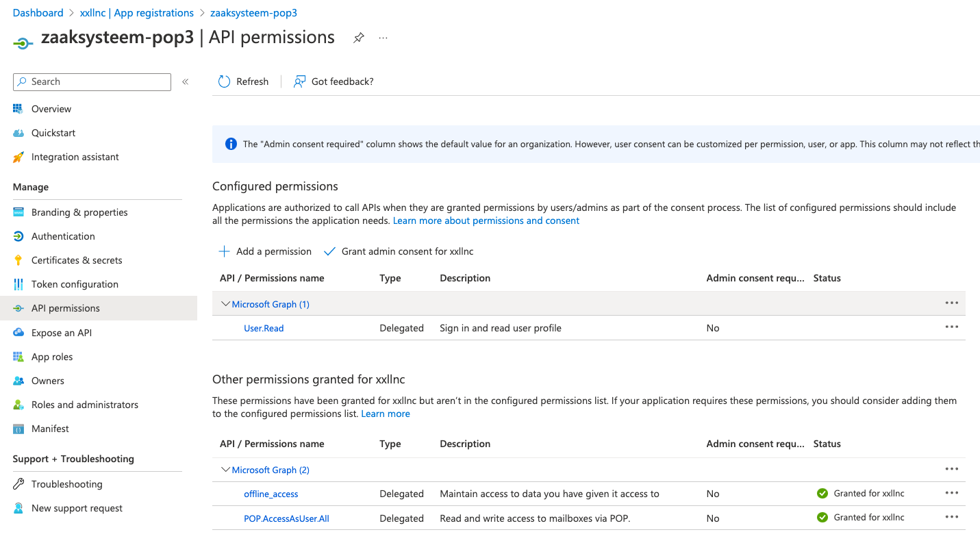Click the blue info icon in the banner
Screen dimensions: 980x543
(231, 144)
